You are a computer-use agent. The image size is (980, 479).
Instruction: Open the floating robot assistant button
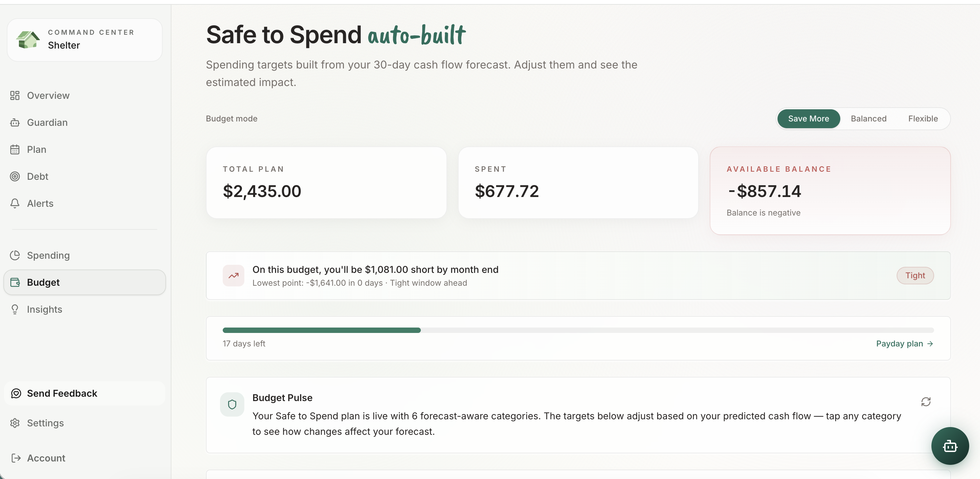pos(950,446)
